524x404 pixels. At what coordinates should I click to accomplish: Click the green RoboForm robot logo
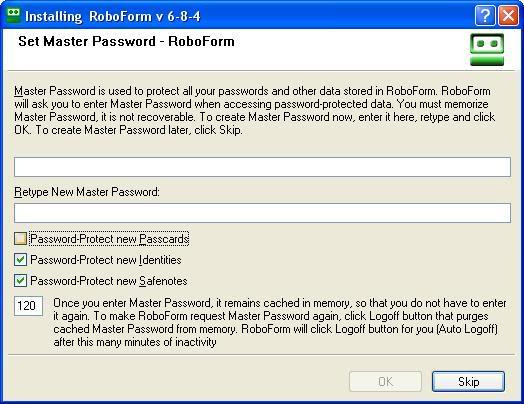coord(487,49)
